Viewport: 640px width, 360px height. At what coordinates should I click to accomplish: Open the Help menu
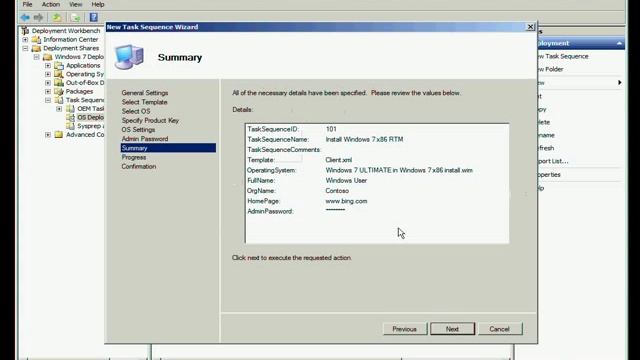point(98,4)
